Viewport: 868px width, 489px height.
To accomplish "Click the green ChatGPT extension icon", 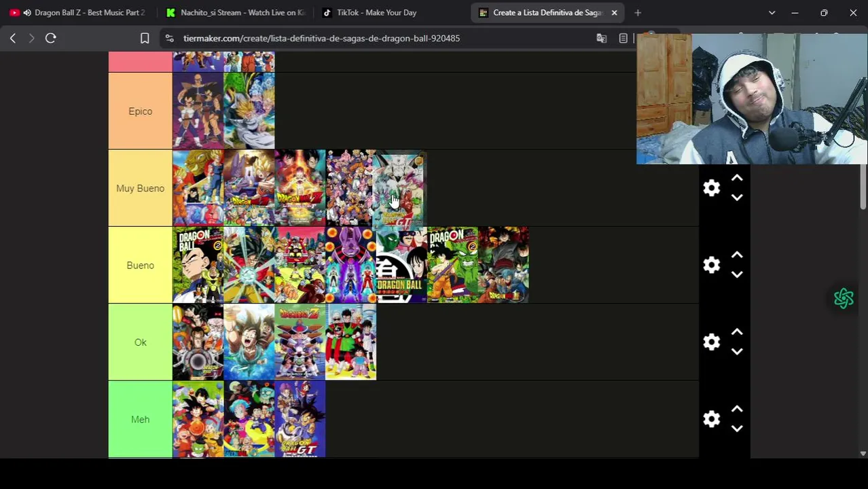I will pyautogui.click(x=844, y=298).
